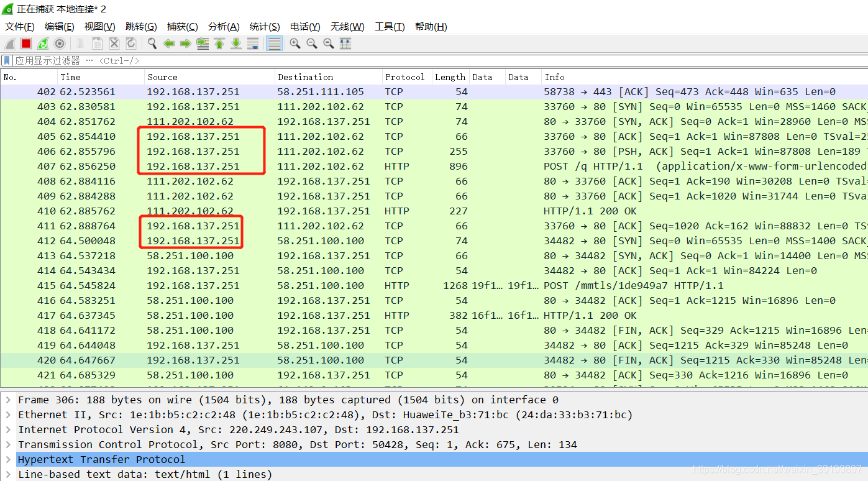Stop the capture with the red square button
The width and height of the screenshot is (868, 481).
pyautogui.click(x=26, y=44)
